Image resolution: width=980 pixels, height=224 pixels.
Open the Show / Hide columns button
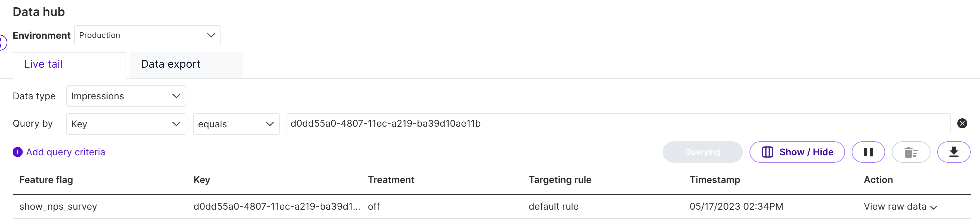(797, 152)
